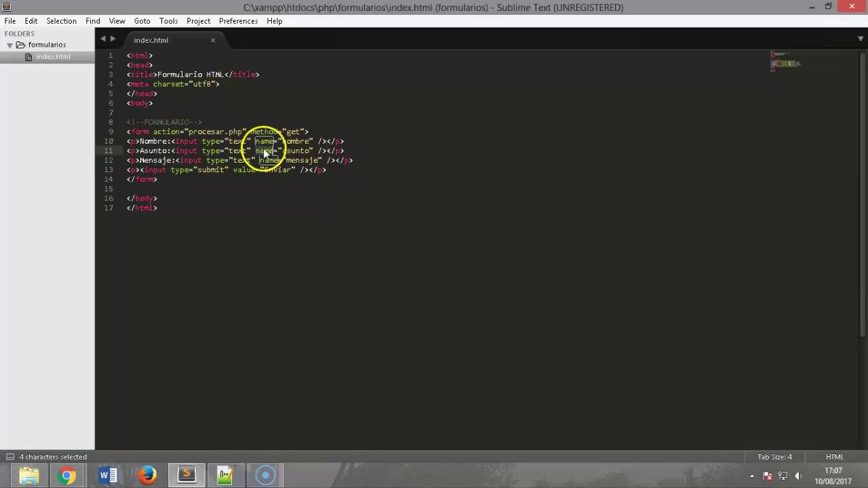868x488 pixels.
Task: Collapse the formularios folder
Action: pos(10,45)
